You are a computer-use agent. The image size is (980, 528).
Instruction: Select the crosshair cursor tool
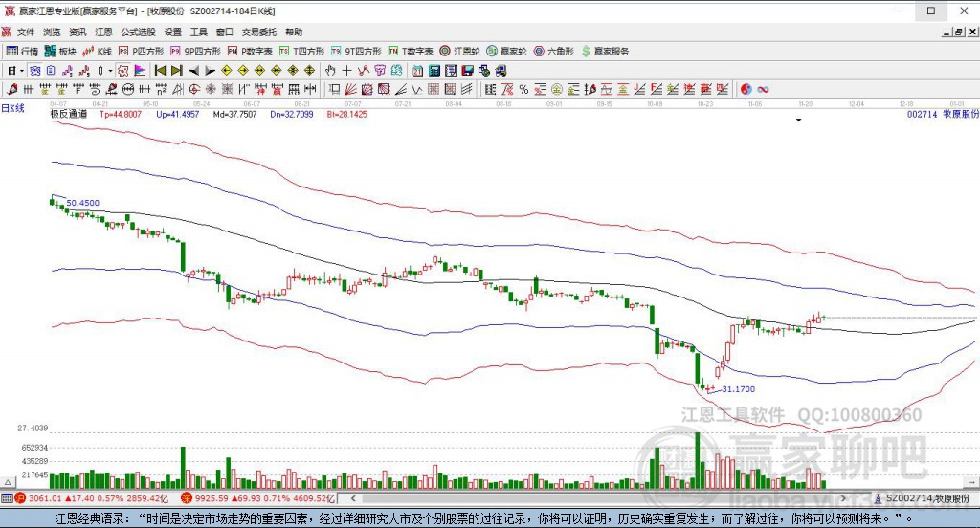(346, 71)
